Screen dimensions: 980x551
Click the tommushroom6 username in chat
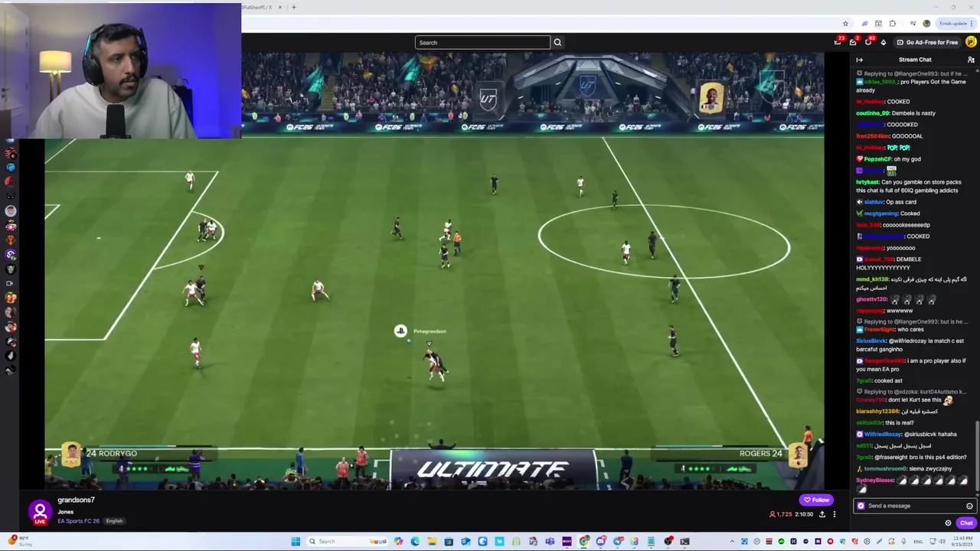click(x=885, y=468)
